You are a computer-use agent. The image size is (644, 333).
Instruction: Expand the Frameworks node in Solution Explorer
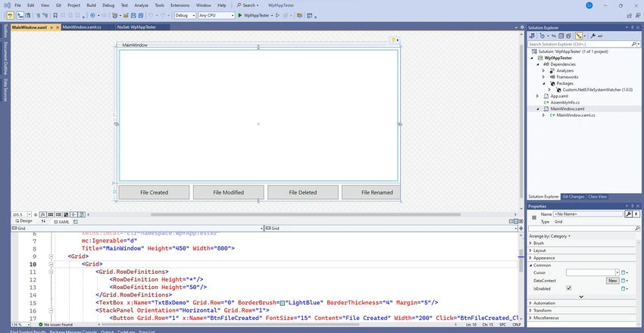tap(543, 77)
